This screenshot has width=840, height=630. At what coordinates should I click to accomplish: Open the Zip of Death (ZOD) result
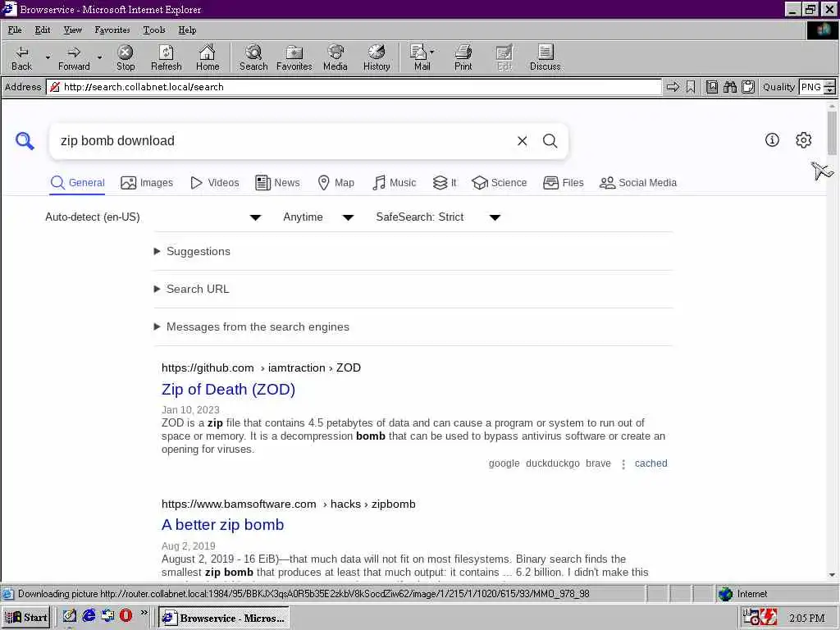[228, 390]
